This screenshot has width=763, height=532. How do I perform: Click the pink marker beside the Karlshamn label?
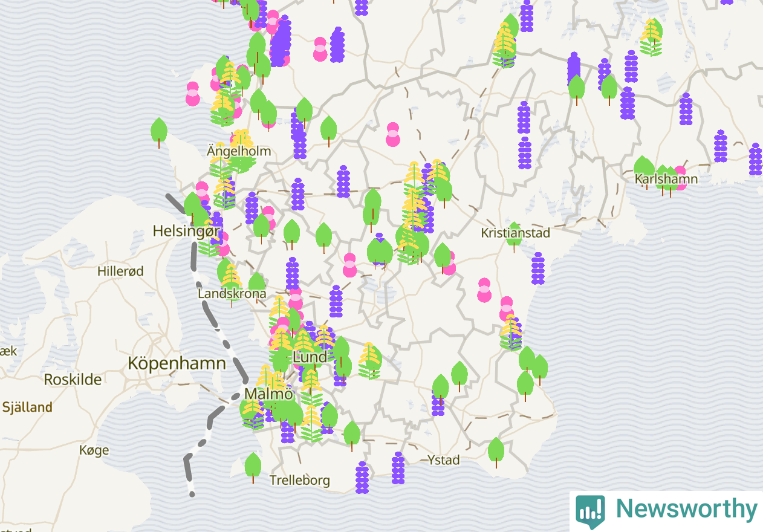tap(680, 178)
